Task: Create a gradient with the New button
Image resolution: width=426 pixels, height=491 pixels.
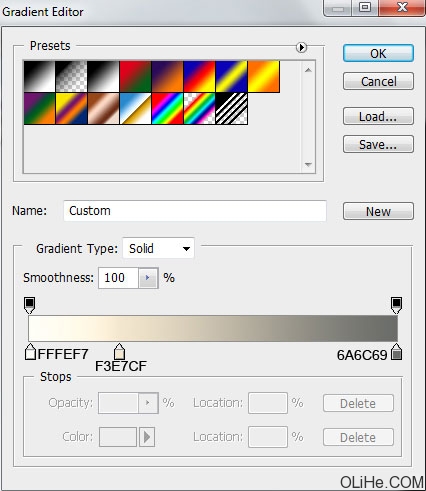Action: (378, 211)
